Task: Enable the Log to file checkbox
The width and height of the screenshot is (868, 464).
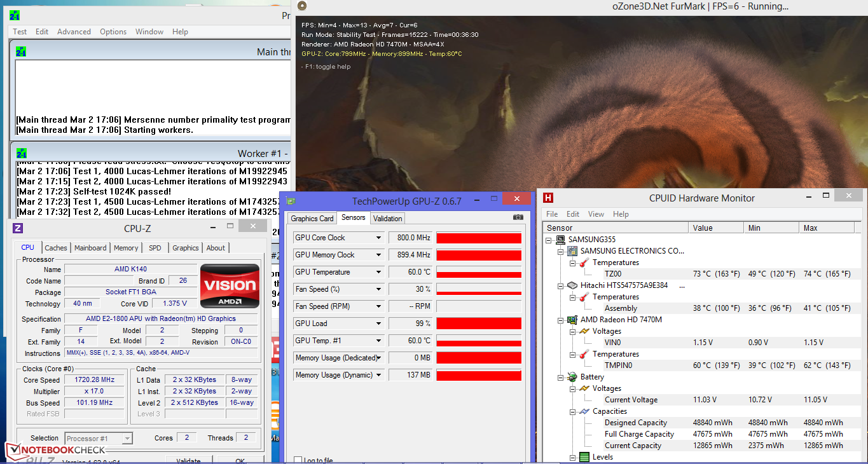Action: [298, 460]
